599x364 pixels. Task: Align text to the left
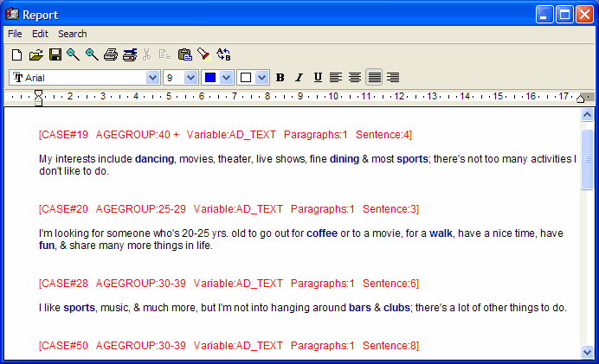337,78
